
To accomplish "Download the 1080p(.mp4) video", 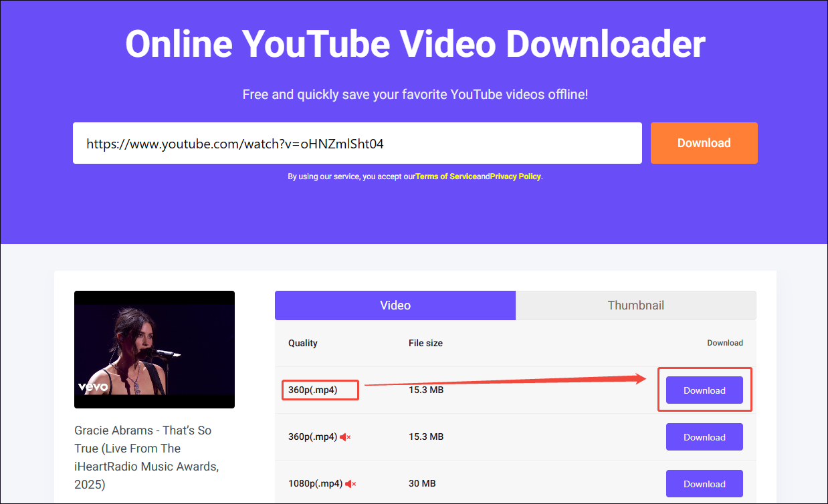I will (x=704, y=483).
